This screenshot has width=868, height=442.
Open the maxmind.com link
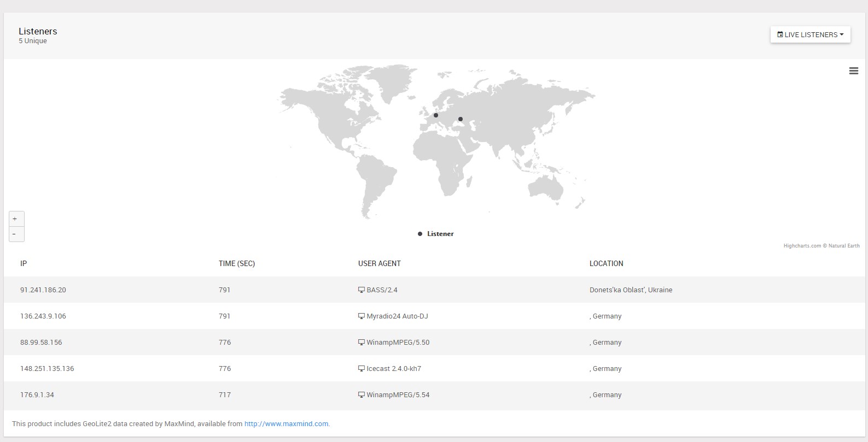click(x=286, y=423)
